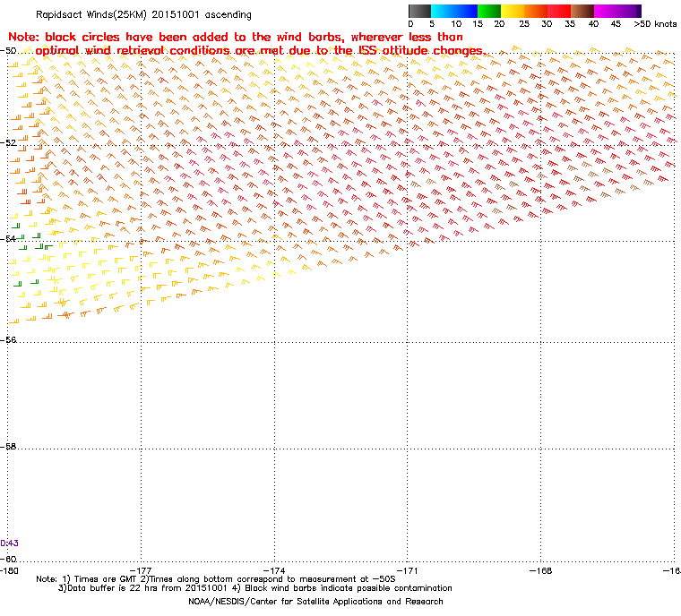Click the '-54' latitude label
This screenshot has width=681, height=616.
point(8,238)
